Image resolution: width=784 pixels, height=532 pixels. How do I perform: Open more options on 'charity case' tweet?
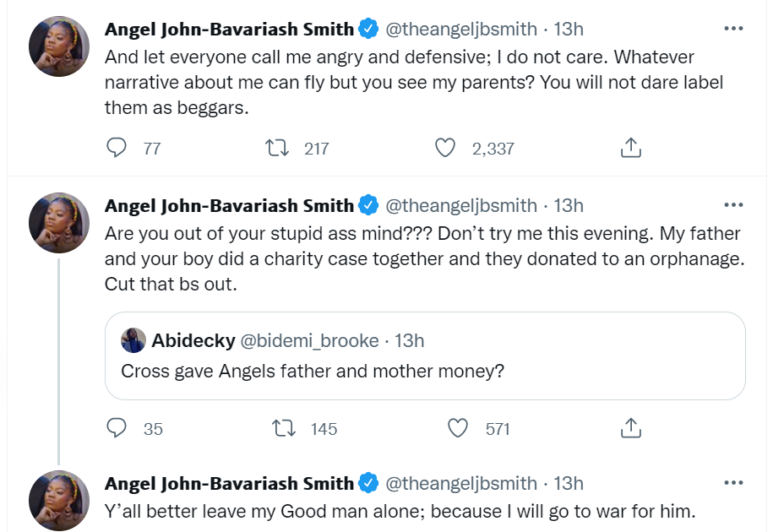pyautogui.click(x=733, y=205)
